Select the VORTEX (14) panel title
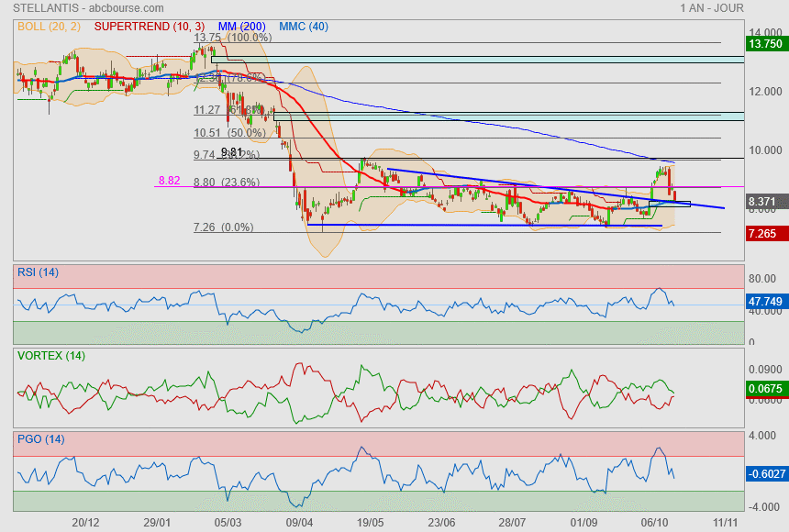 (50, 355)
